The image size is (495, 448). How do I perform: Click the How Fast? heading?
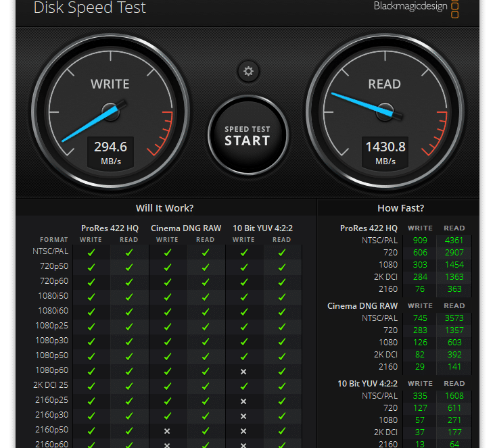click(x=400, y=208)
